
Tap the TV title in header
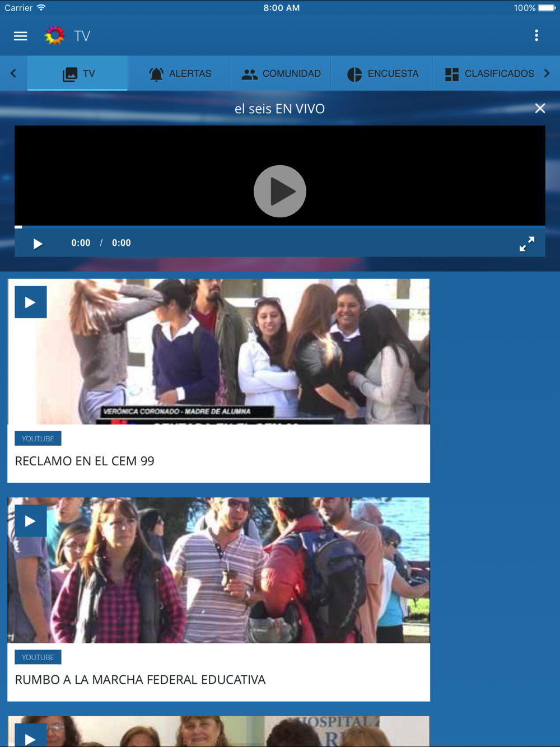click(x=82, y=36)
